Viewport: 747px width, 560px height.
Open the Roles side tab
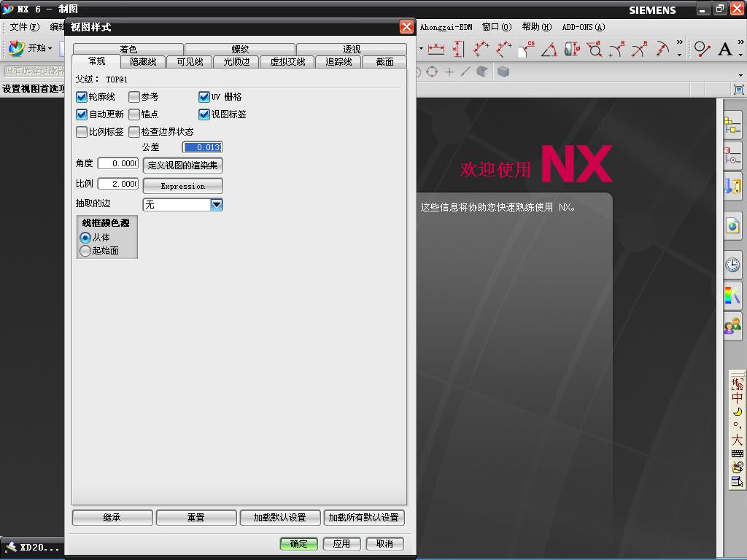coord(732,327)
